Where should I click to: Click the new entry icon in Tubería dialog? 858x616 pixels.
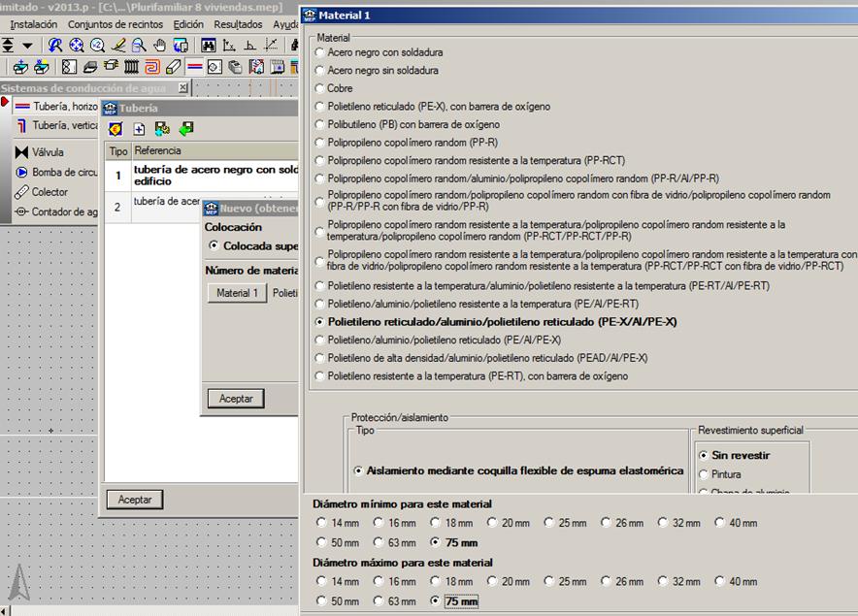pos(139,129)
